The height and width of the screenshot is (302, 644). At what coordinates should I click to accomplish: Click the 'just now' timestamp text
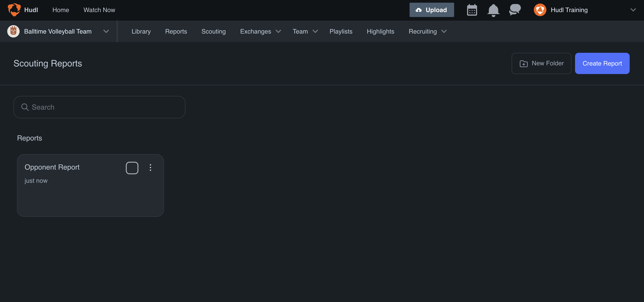[x=36, y=181]
